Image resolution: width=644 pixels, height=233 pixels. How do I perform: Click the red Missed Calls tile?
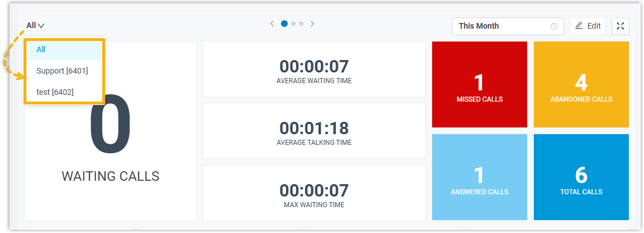(x=479, y=85)
